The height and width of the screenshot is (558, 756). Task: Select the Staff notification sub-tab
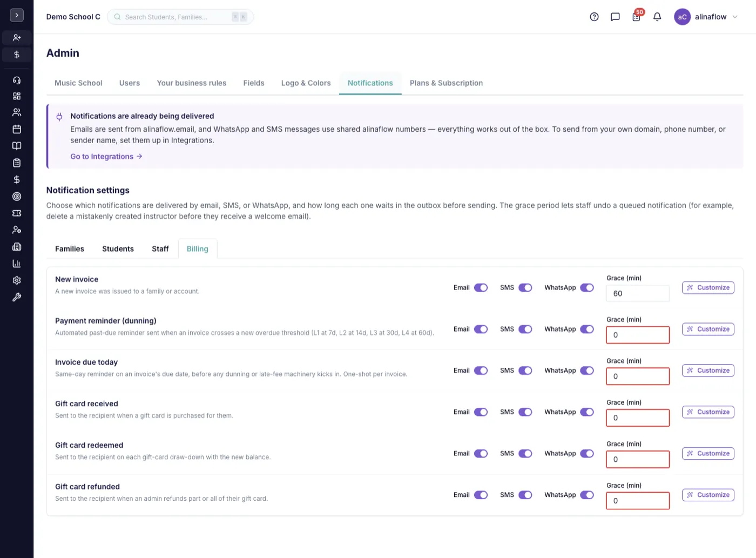[160, 249]
